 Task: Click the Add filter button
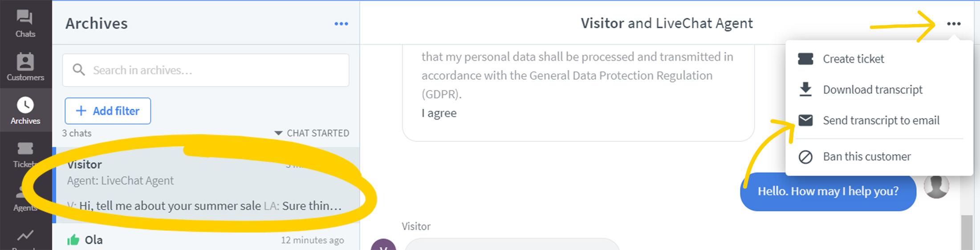108,111
